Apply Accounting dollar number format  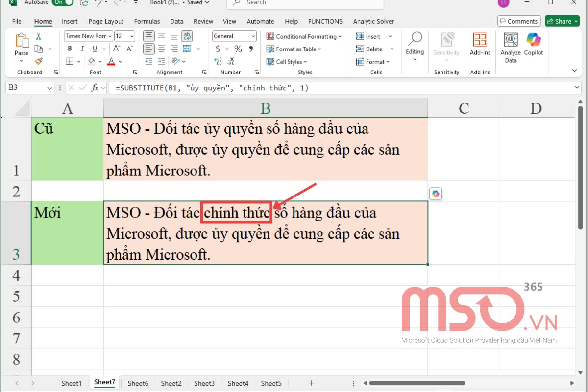point(218,49)
